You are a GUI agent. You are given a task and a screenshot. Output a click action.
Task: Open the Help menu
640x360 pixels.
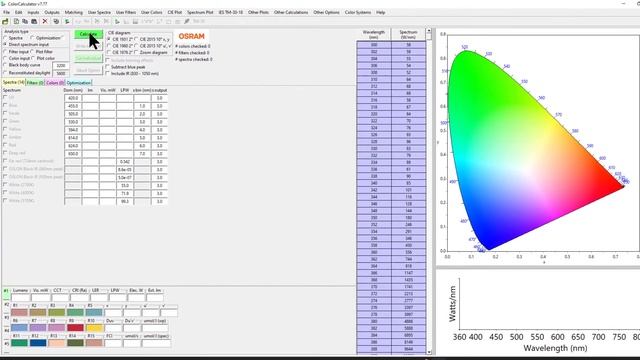pyautogui.click(x=380, y=12)
